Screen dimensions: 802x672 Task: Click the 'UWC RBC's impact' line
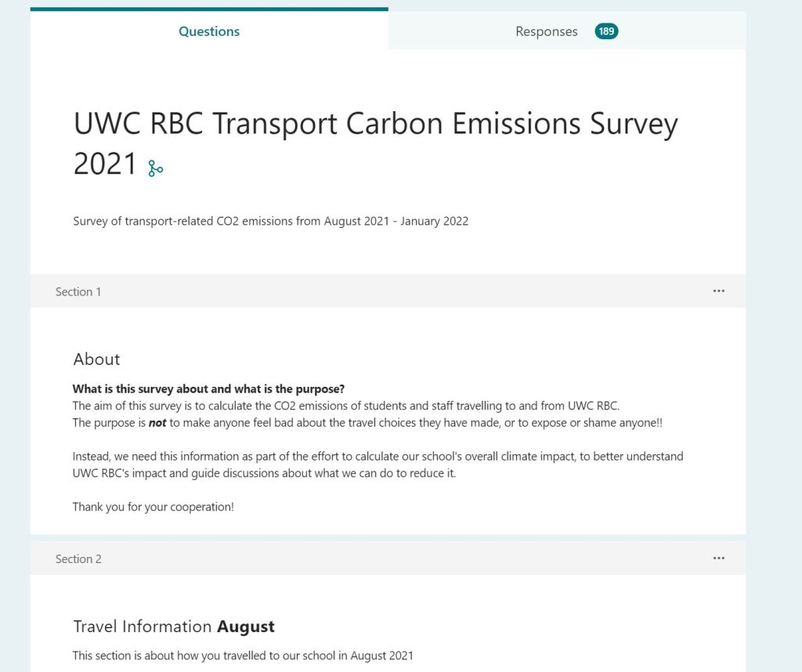click(264, 474)
